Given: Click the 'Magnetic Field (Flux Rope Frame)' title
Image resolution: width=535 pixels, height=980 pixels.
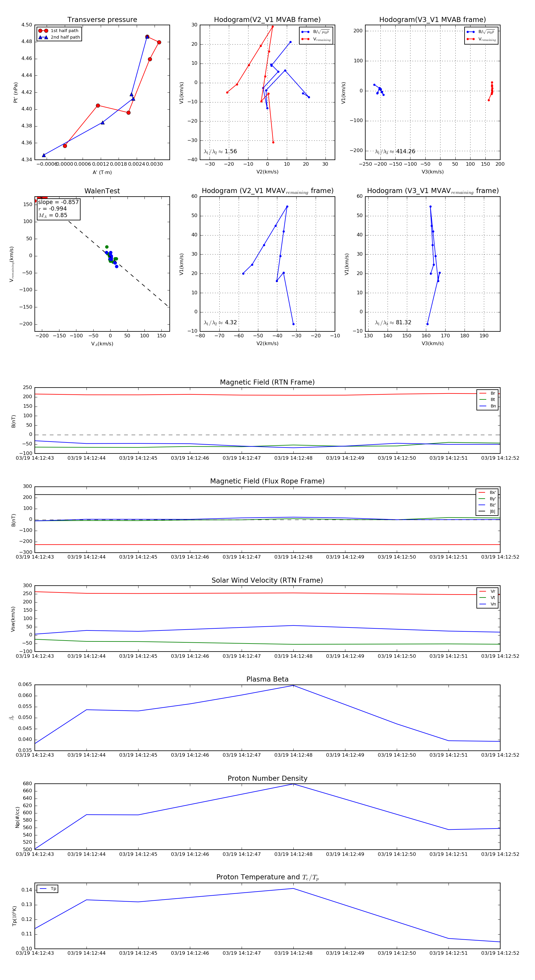Looking at the screenshot, I should click(267, 481).
